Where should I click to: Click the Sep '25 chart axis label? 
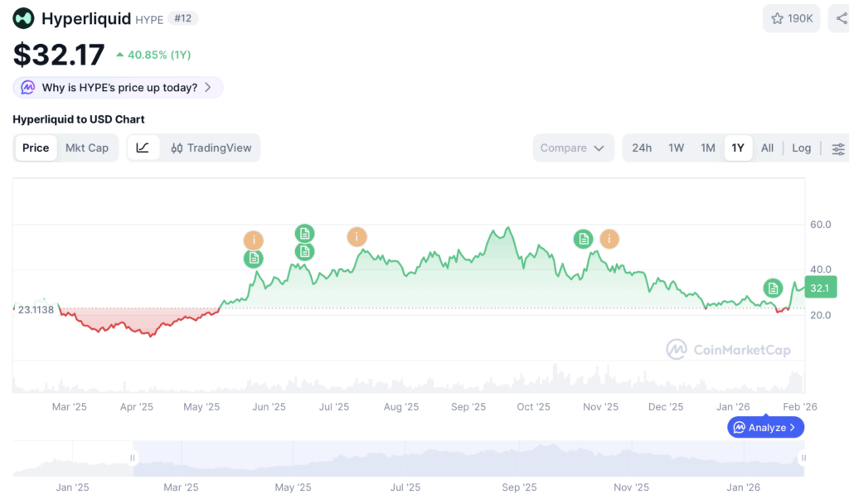point(468,406)
